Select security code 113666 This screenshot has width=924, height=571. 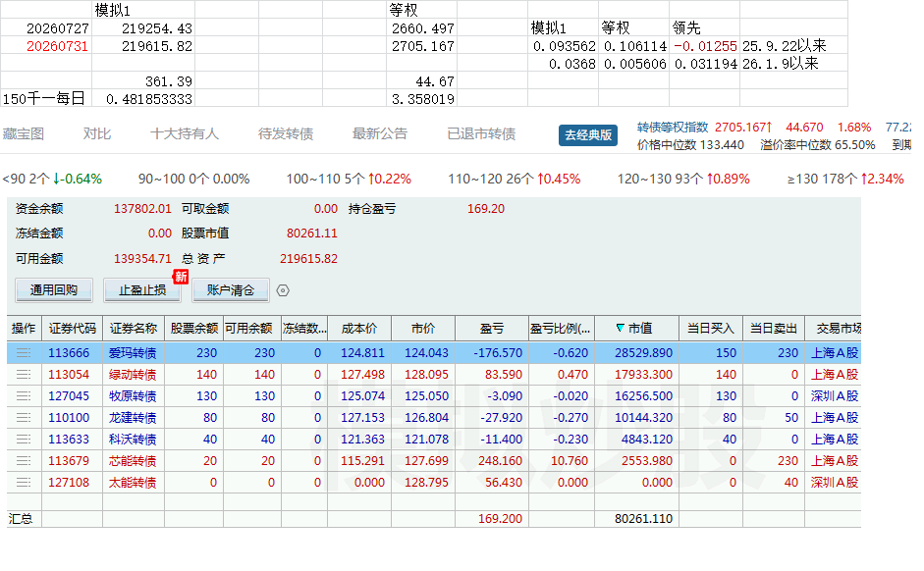pyautogui.click(x=69, y=353)
